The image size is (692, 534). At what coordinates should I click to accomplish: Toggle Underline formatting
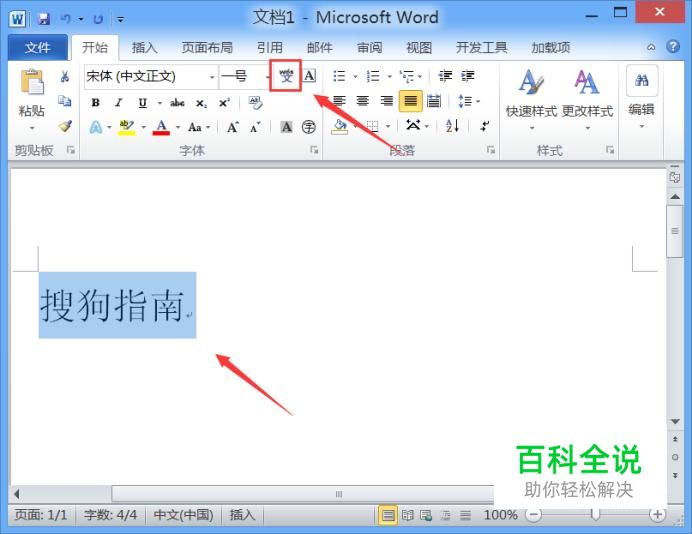(x=142, y=103)
